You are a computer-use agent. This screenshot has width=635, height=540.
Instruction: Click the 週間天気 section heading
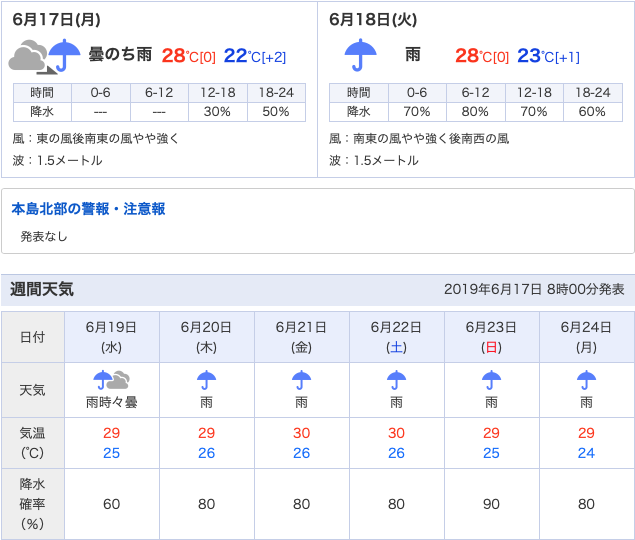pyautogui.click(x=42, y=289)
